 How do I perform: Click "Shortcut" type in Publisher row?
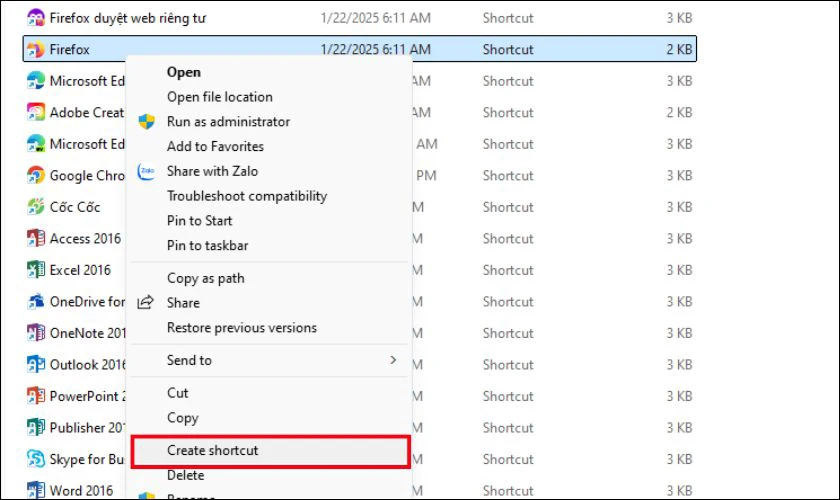click(508, 428)
